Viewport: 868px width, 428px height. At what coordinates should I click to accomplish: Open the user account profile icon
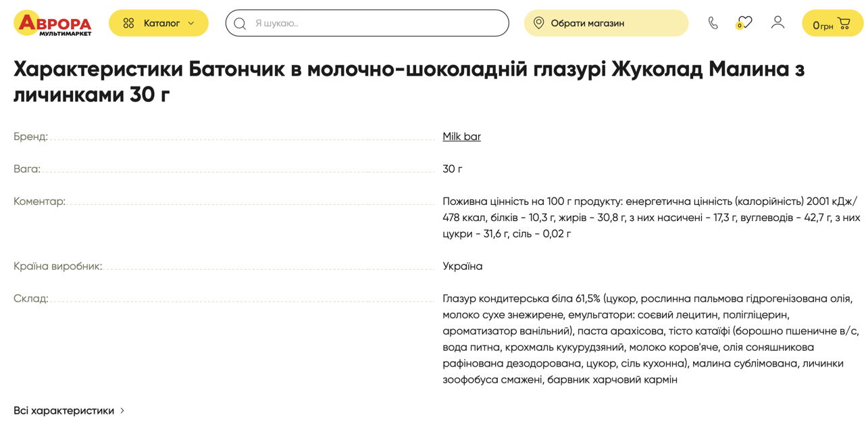coord(777,22)
